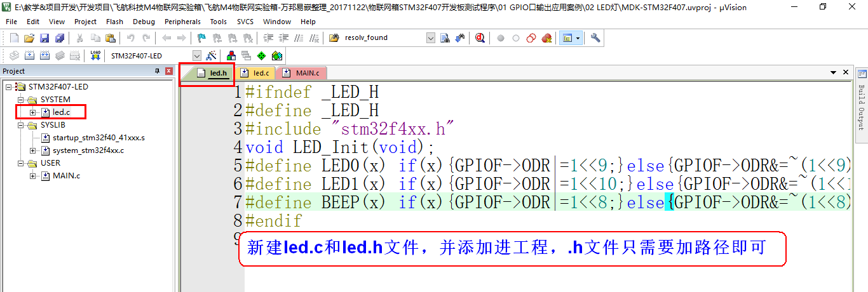Collapse the STM32F407-LED project root node

pyautogui.click(x=9, y=86)
